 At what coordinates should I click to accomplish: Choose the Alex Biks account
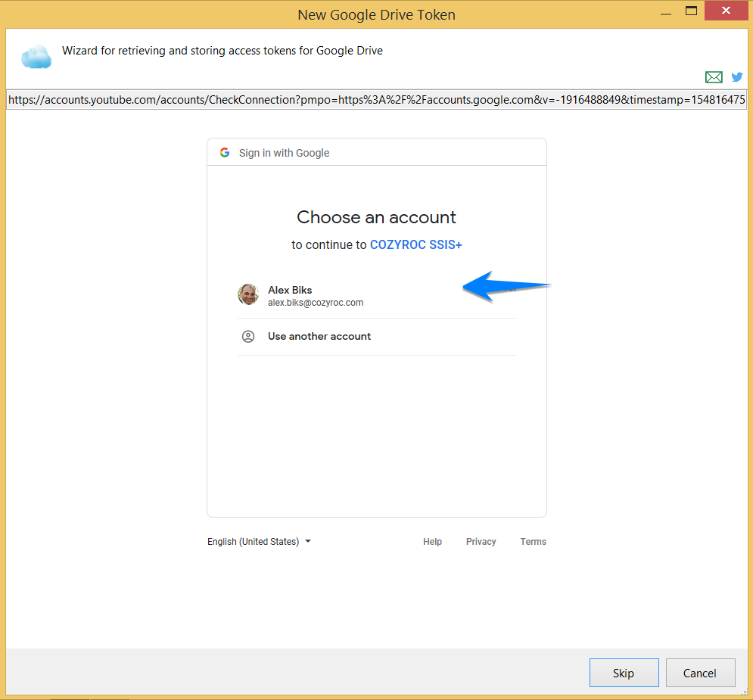click(377, 295)
